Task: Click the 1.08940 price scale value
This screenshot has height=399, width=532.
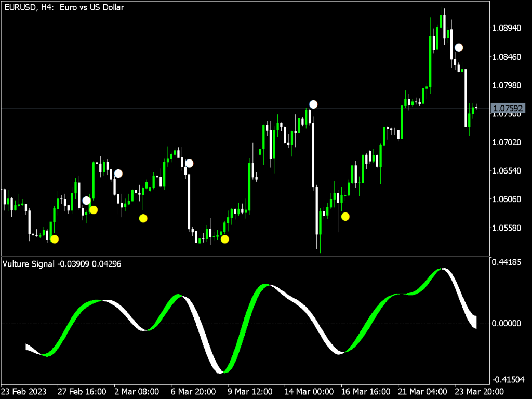Action: tap(507, 28)
